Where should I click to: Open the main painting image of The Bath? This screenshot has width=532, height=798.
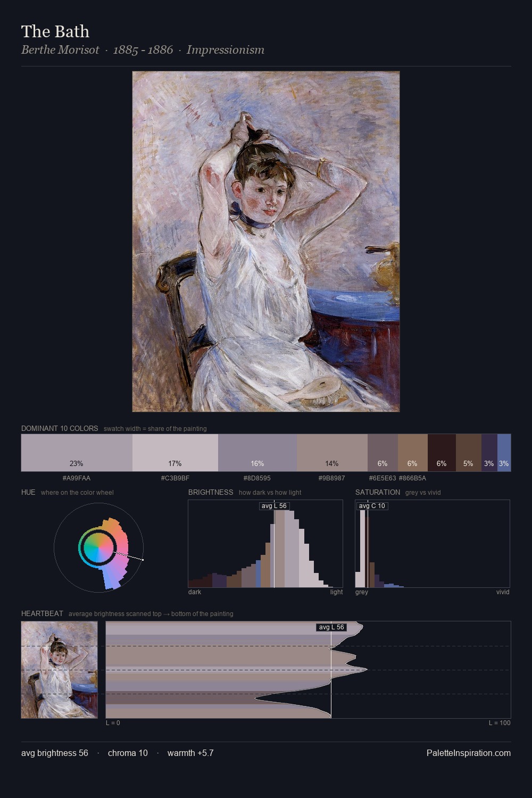tap(266, 242)
